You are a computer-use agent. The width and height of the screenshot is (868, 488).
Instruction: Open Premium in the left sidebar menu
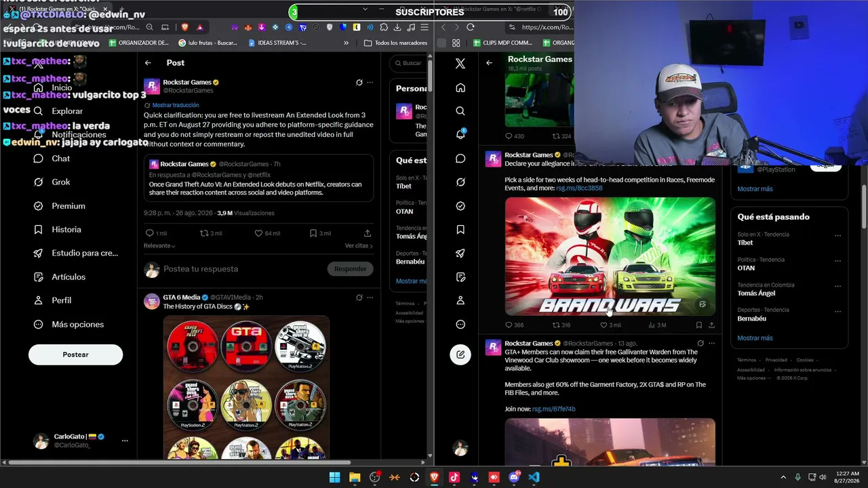[60, 206]
